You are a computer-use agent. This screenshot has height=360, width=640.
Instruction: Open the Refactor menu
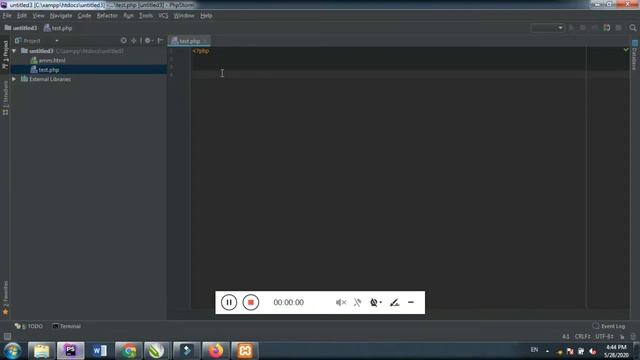[107, 16]
